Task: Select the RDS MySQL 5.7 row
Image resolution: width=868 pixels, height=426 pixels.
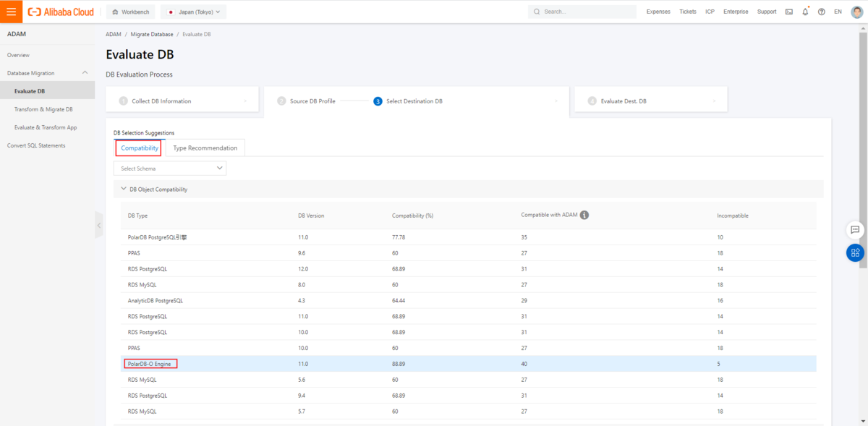Action: coord(469,412)
